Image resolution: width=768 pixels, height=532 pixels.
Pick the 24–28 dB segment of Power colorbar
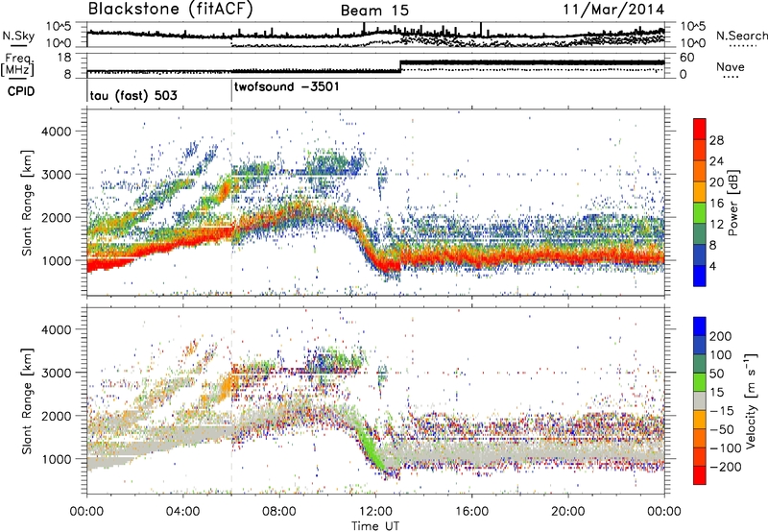click(700, 151)
